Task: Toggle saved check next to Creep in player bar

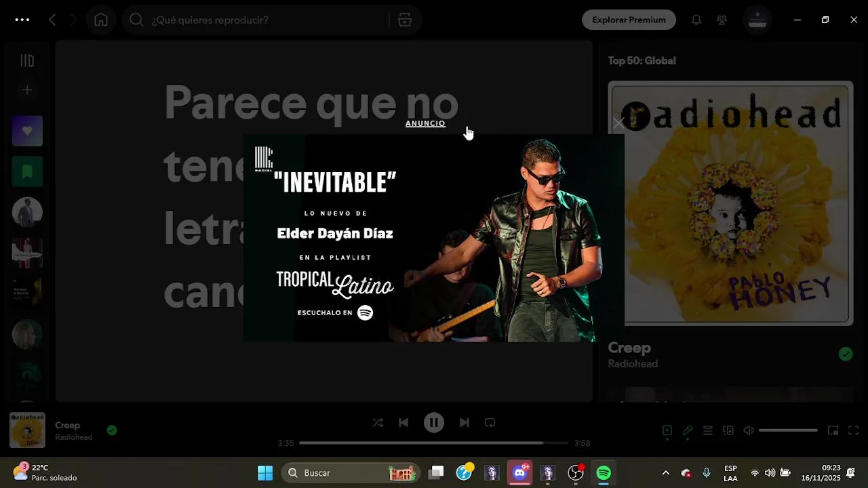Action: point(112,430)
